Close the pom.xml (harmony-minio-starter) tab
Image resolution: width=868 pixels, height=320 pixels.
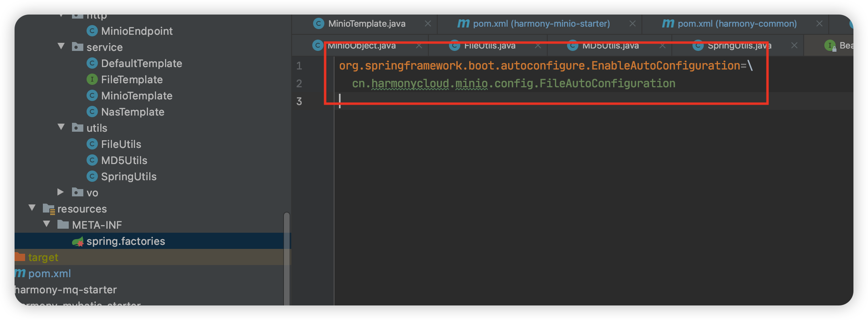tap(633, 24)
